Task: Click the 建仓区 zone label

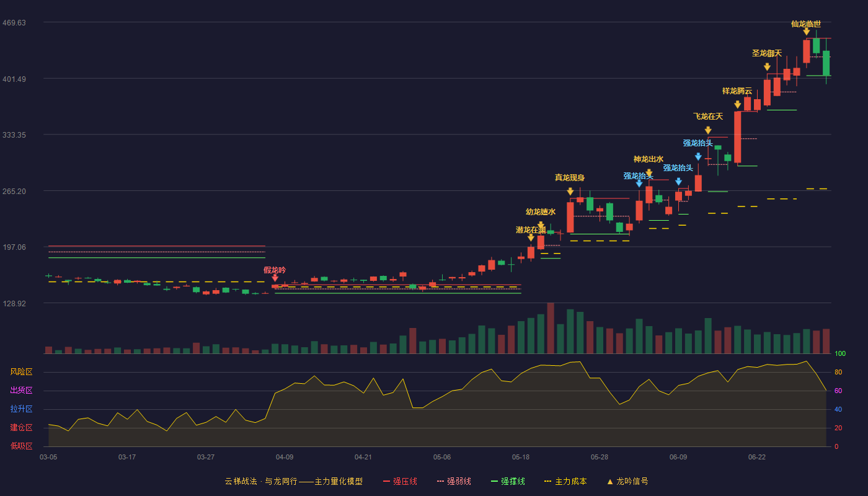Action: [x=22, y=428]
